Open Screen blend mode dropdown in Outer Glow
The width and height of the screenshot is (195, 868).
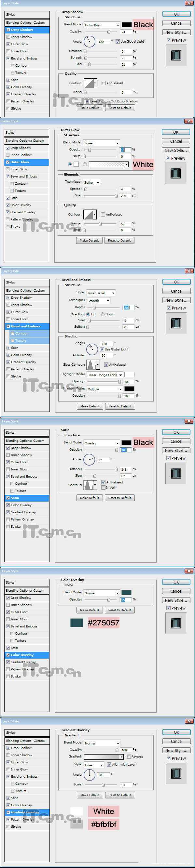(x=101, y=143)
